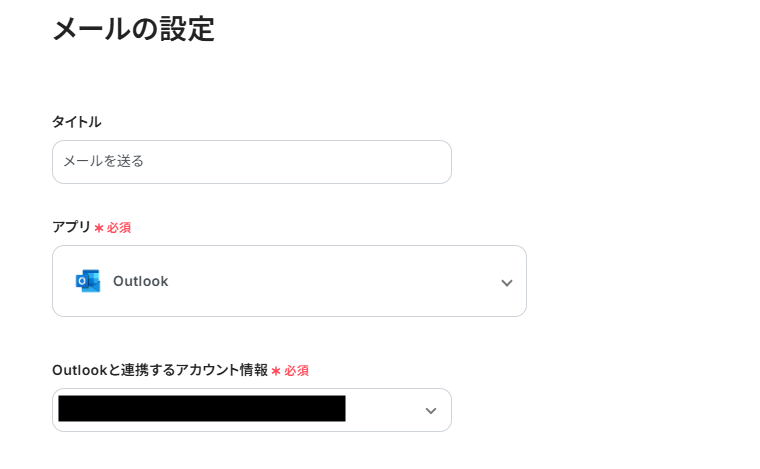Click the アプリ field label
The image size is (760, 469).
click(x=71, y=227)
